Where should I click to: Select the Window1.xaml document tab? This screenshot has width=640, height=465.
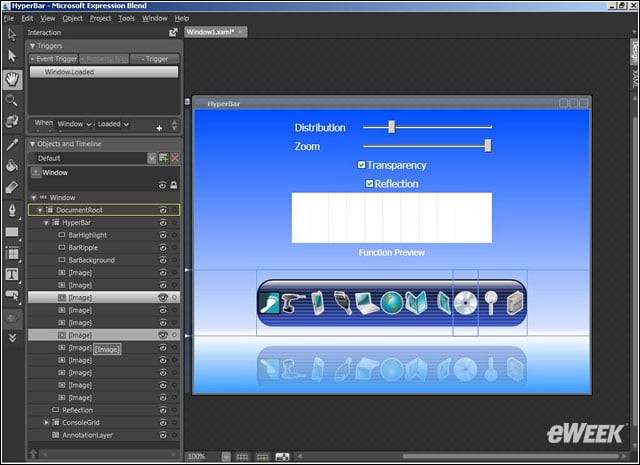[x=210, y=32]
